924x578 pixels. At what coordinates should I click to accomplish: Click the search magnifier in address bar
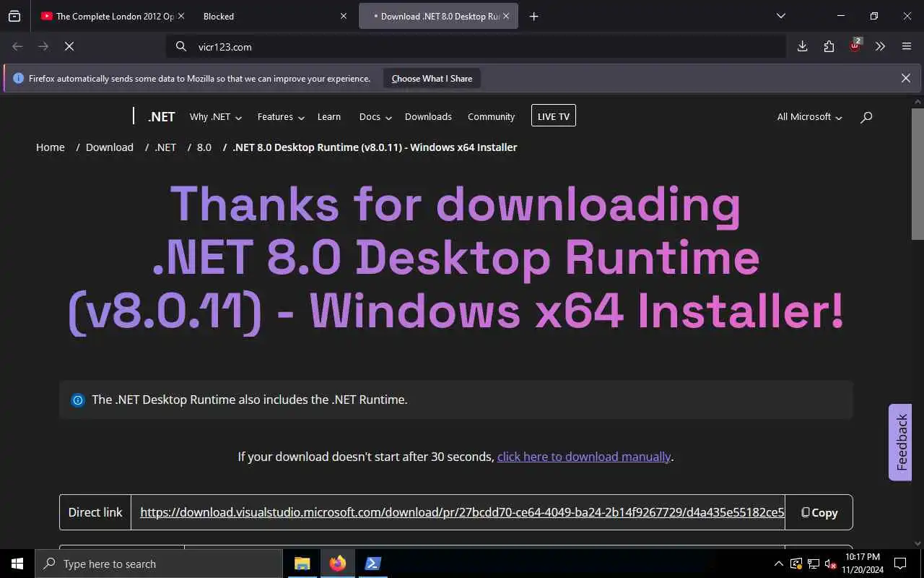181,46
